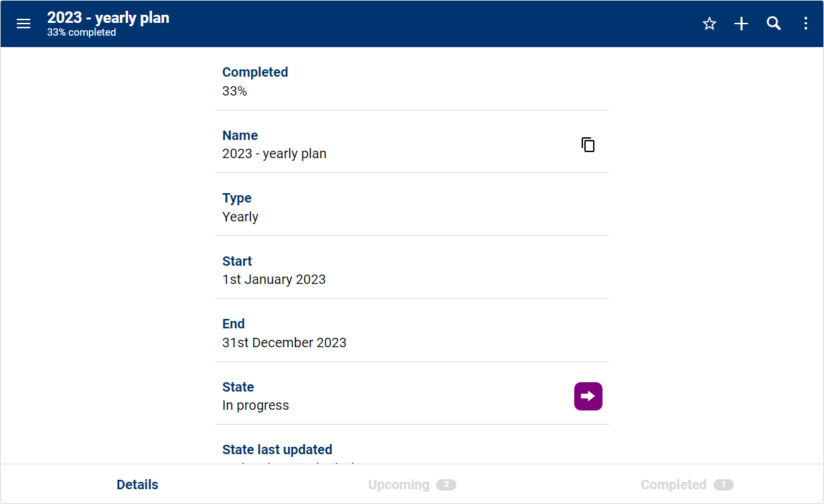Click the page title 2023 - yearly plan
Image resolution: width=824 pixels, height=504 pixels.
[108, 18]
